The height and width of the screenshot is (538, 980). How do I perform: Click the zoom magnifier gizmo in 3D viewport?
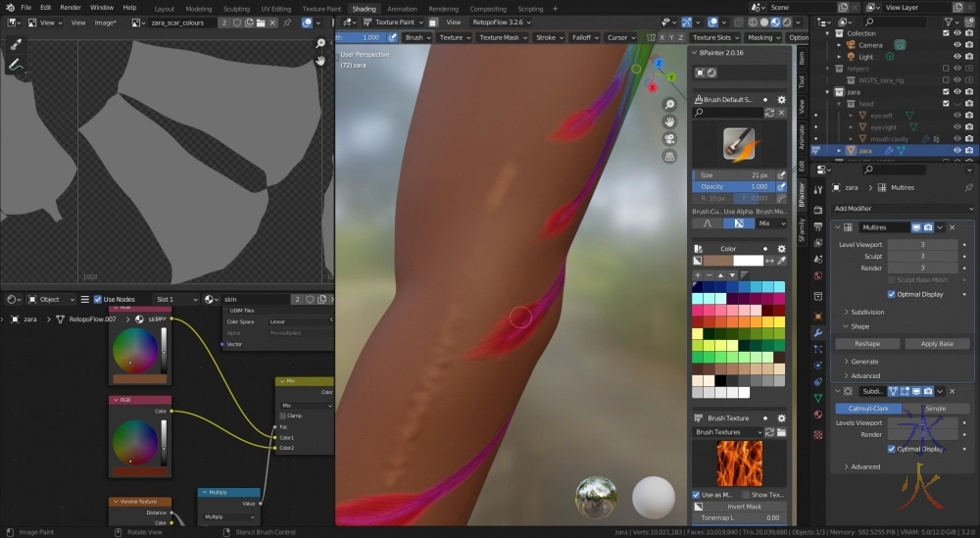point(669,105)
